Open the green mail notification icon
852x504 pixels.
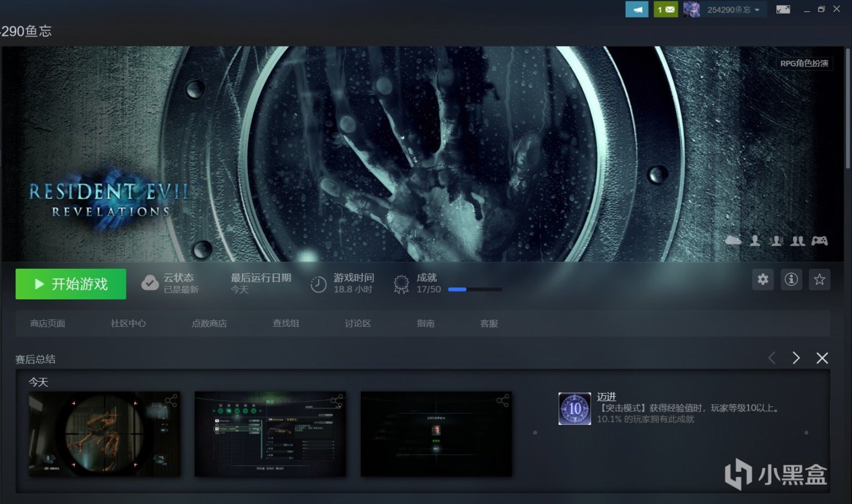pyautogui.click(x=666, y=10)
